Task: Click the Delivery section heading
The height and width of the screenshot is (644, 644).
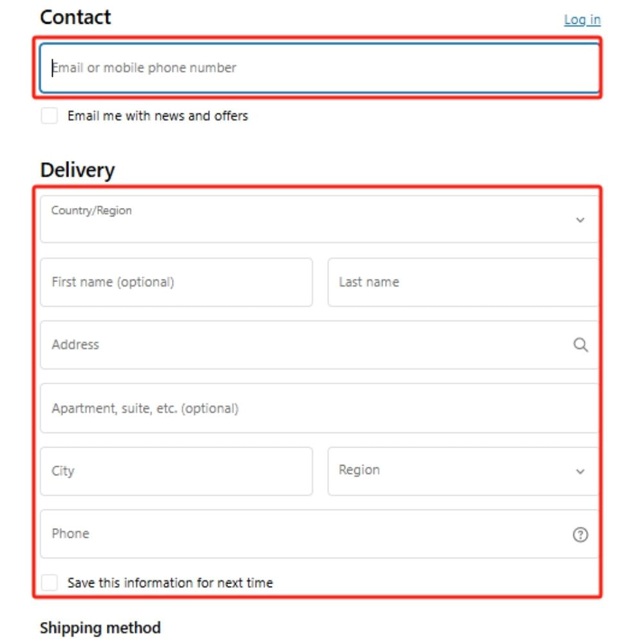Action: pos(77,170)
